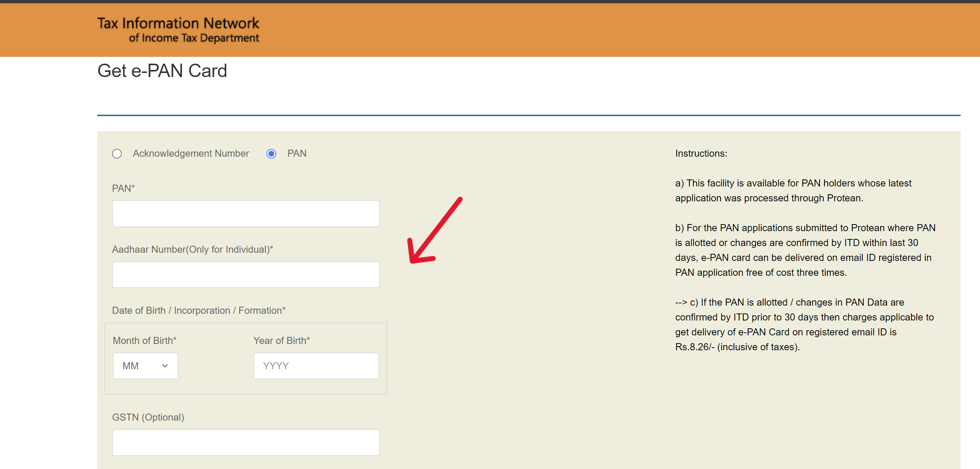The width and height of the screenshot is (980, 469).
Task: Click the Month of Birth label
Action: coord(144,341)
